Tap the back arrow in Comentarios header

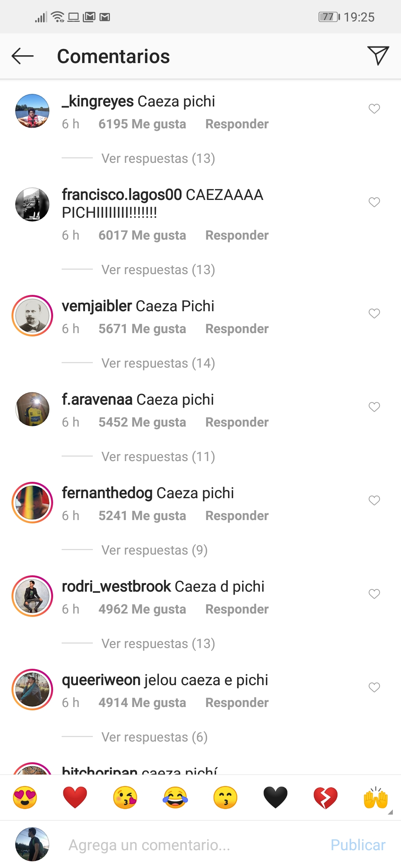tap(23, 56)
